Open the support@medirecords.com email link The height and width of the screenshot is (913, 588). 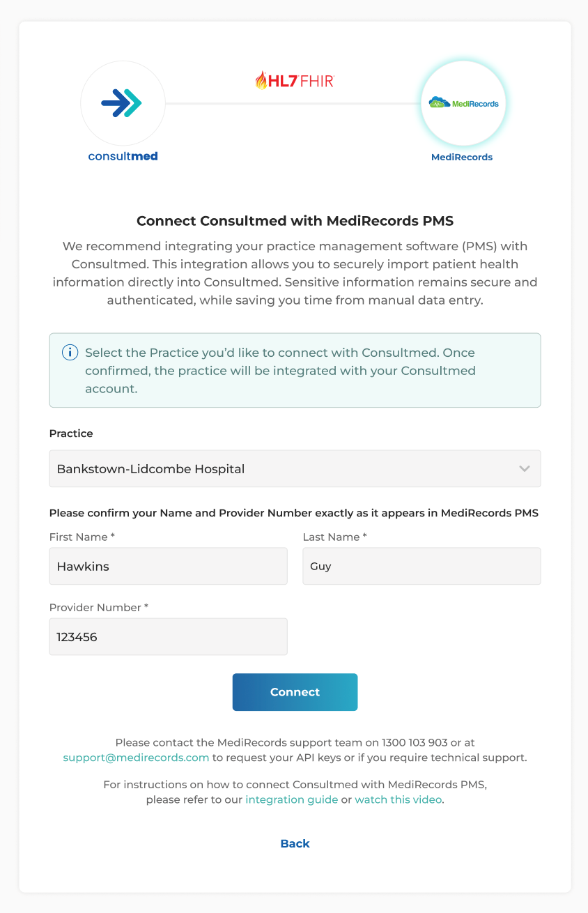[x=136, y=758]
